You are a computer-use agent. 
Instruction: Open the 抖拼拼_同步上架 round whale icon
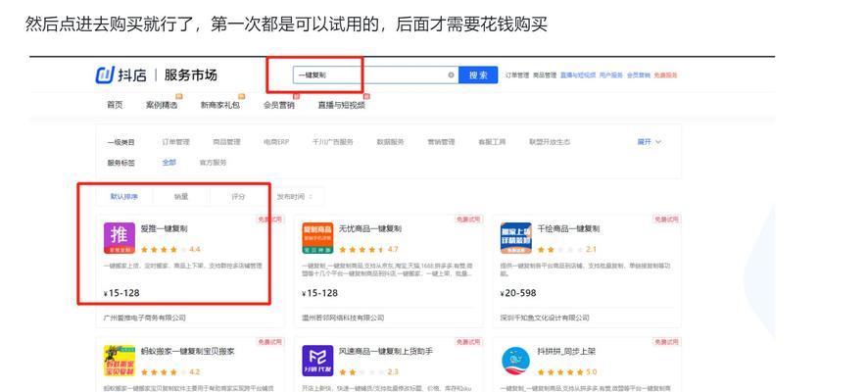tap(516, 361)
